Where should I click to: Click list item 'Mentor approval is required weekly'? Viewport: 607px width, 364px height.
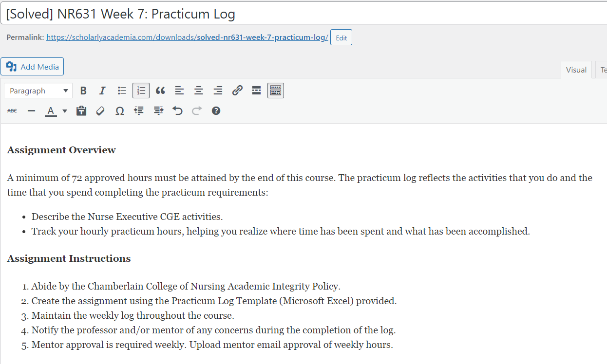click(x=212, y=345)
